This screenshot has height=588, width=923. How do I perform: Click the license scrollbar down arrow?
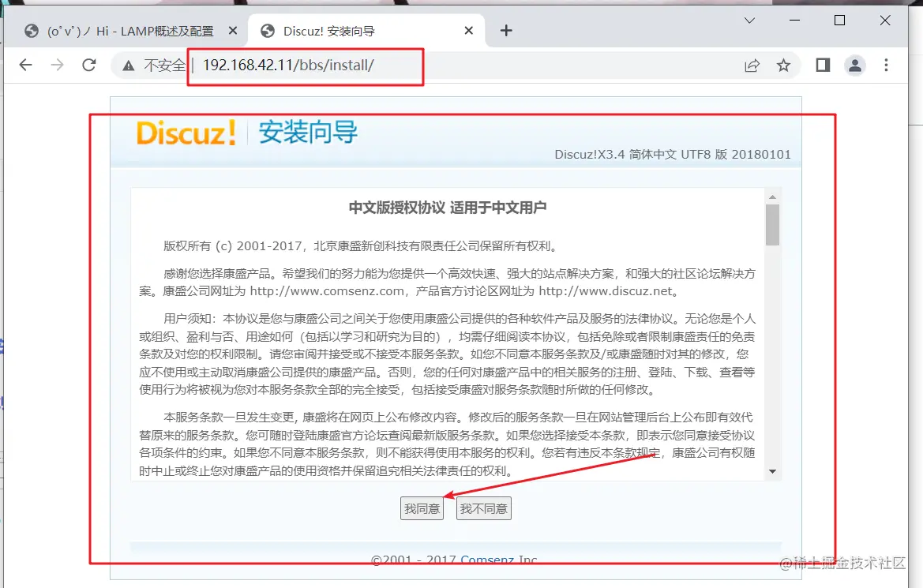pyautogui.click(x=772, y=471)
